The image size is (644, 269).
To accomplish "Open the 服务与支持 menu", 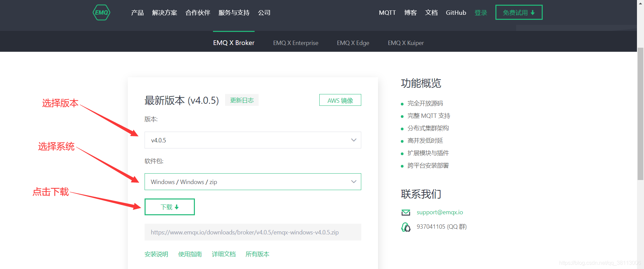I will coord(234,13).
